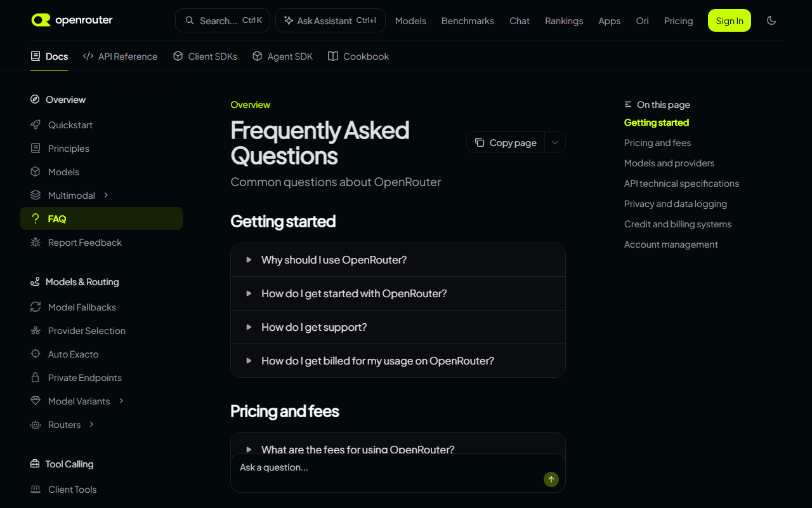Click the Search box in header

(223, 20)
